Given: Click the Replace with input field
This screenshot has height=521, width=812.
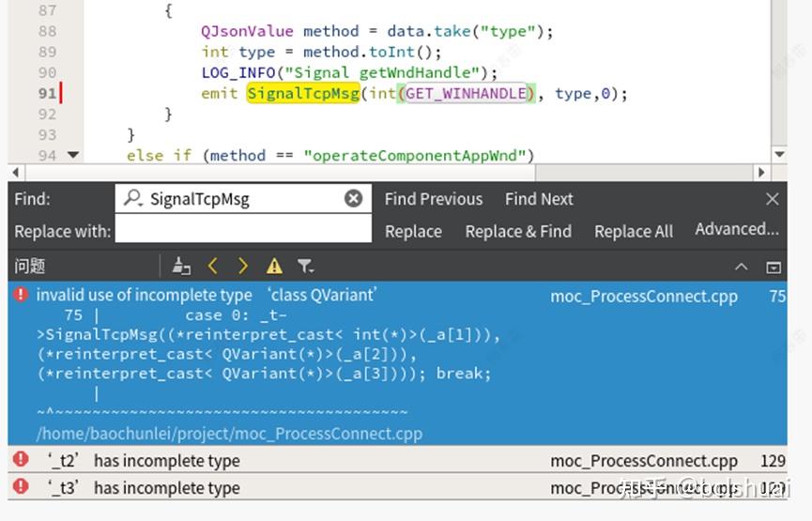Looking at the screenshot, I should [x=243, y=231].
